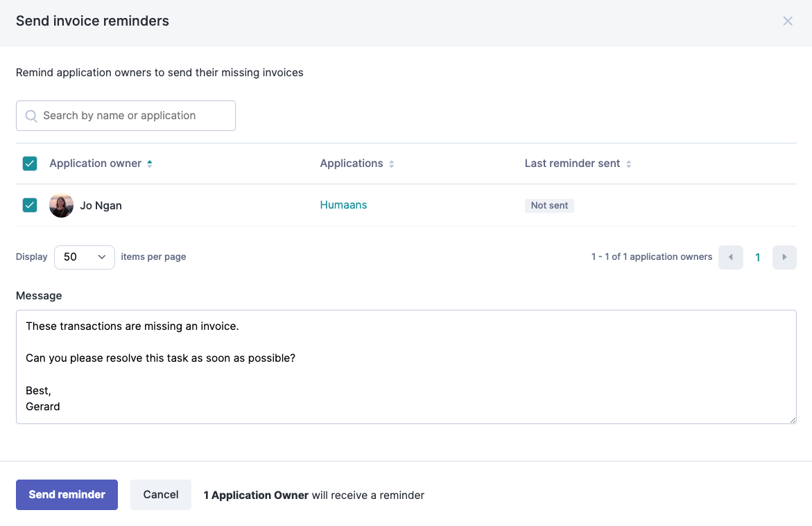Click the Application owner sort arrow icon

[x=150, y=164]
